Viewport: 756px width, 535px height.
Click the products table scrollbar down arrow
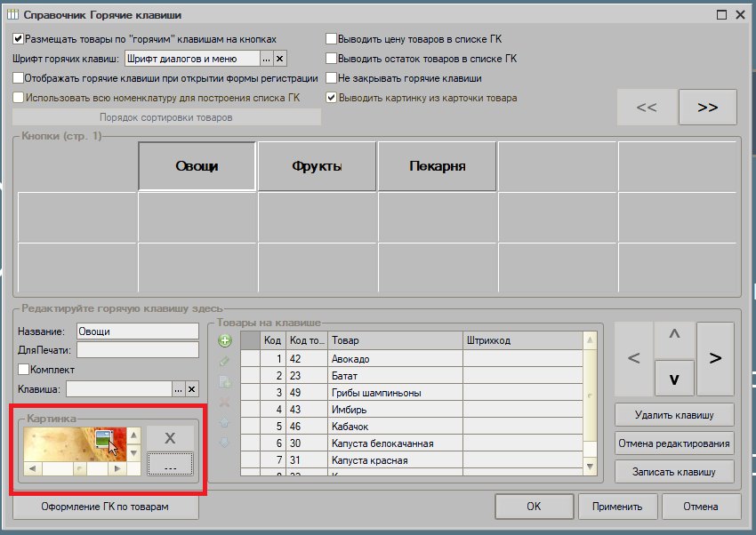pyautogui.click(x=591, y=467)
